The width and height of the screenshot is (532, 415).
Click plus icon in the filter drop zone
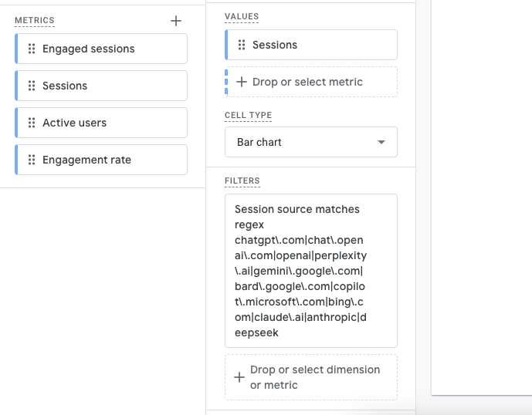coord(239,377)
